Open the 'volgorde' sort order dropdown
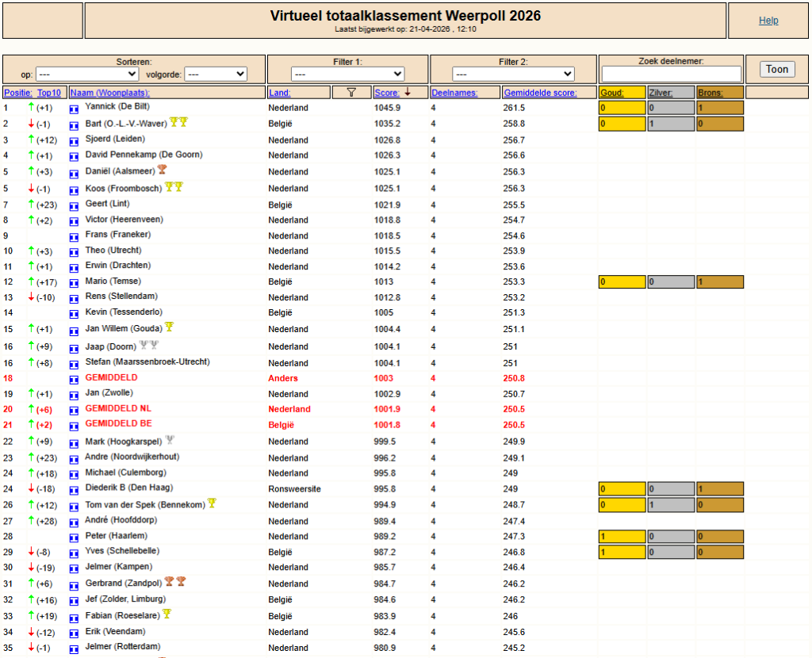812x658 pixels. (215, 75)
